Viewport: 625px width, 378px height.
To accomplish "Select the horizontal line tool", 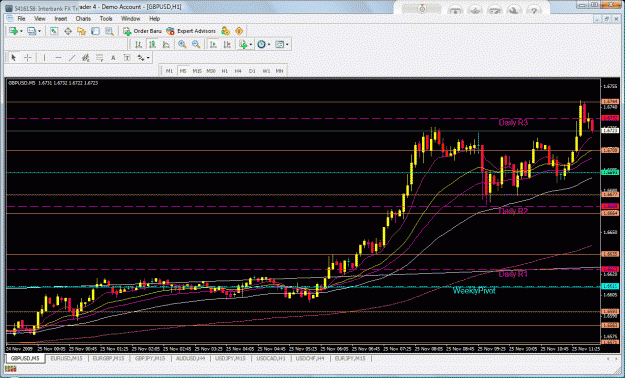I will tap(58, 58).
